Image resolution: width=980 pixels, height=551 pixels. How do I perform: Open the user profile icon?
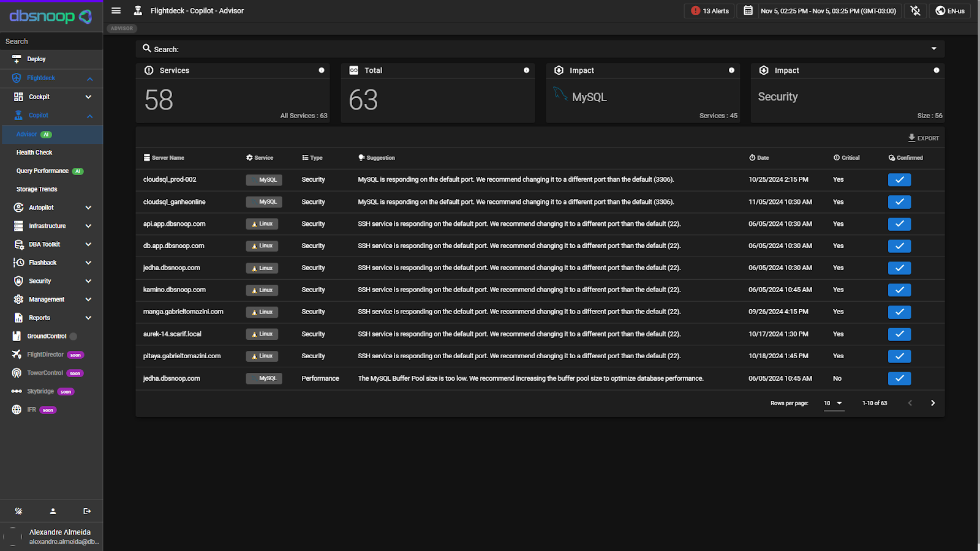pos(53,511)
